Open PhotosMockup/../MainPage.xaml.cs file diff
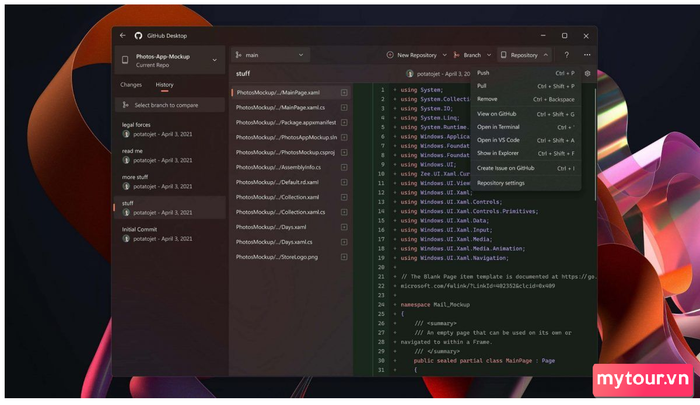Viewport: 700px width, 405px height. point(291,108)
